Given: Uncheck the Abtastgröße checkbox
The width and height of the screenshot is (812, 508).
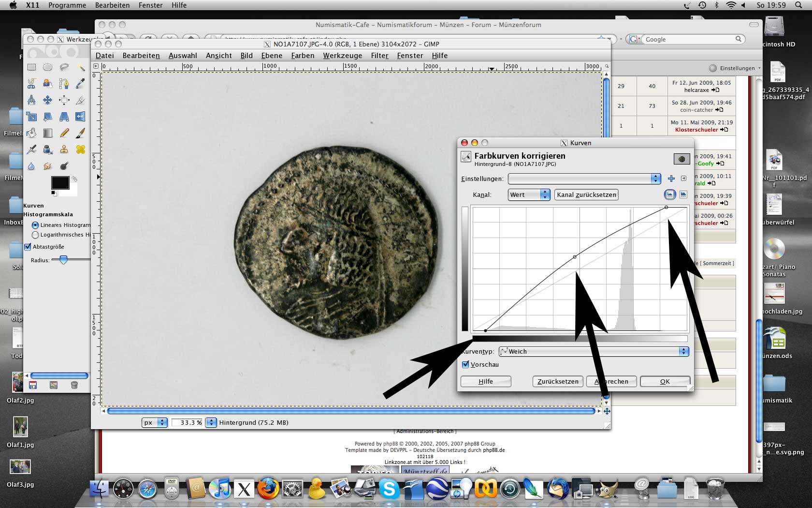Looking at the screenshot, I should [x=28, y=247].
